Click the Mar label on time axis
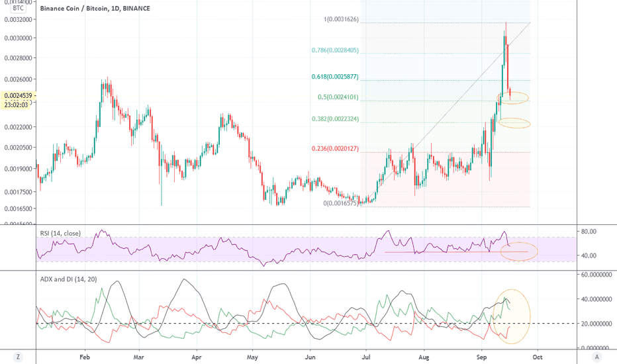Viewport: 617px width, 364px height. click(138, 357)
